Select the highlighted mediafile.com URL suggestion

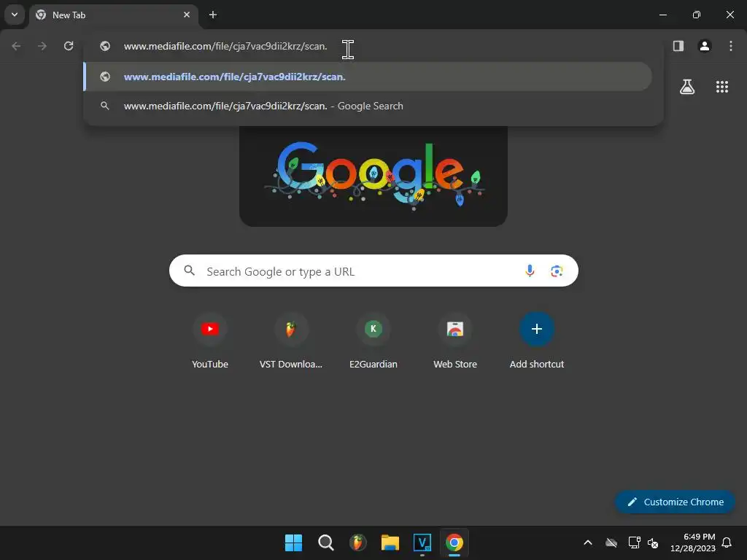tap(368, 77)
